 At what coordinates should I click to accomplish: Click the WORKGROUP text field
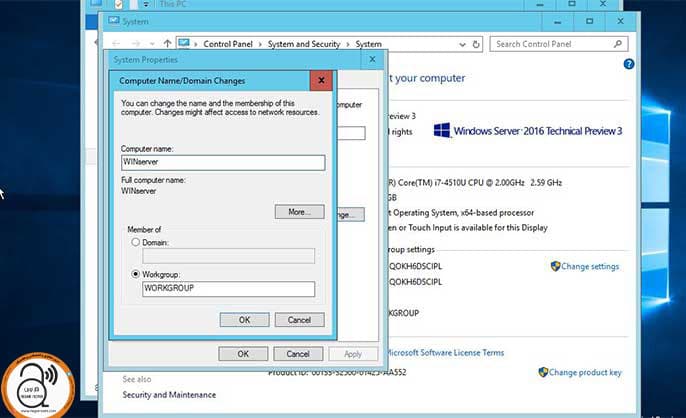pos(228,289)
